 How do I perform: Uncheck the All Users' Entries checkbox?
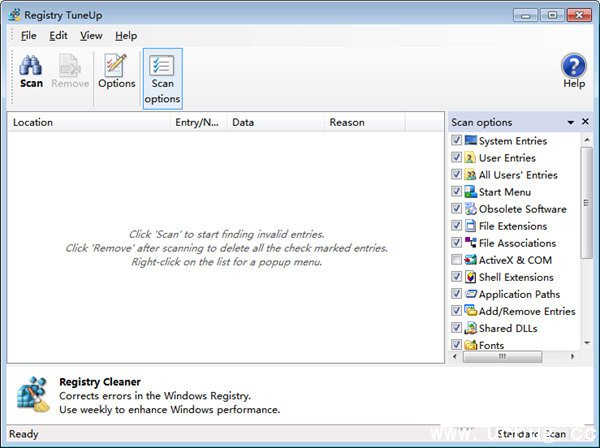click(x=456, y=174)
